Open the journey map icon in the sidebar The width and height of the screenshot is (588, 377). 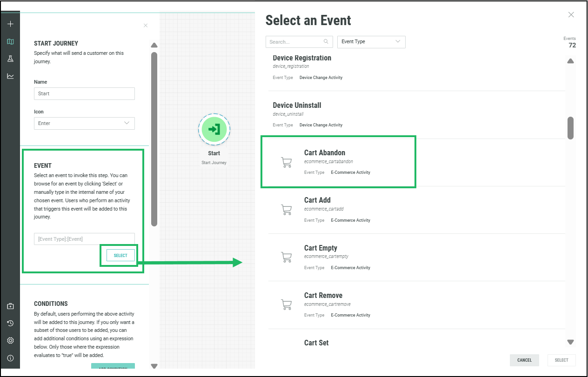[x=10, y=41]
